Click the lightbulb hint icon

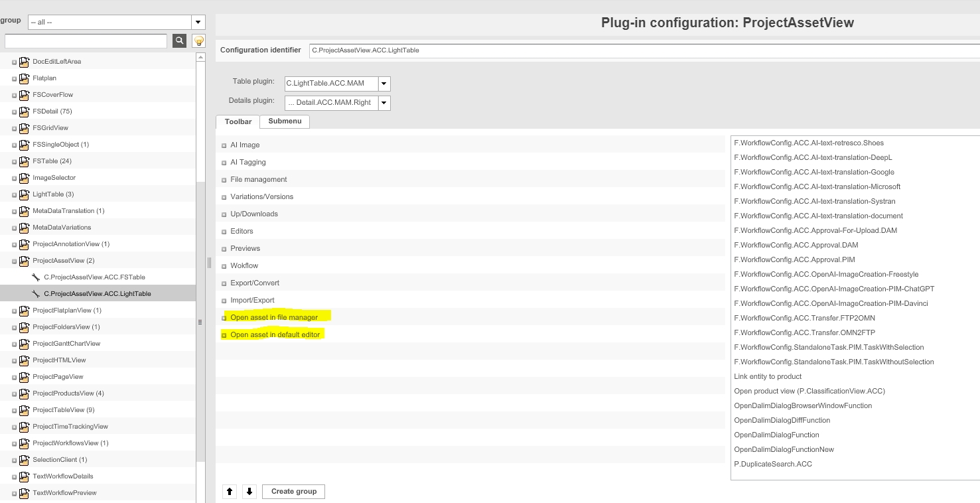tap(198, 41)
